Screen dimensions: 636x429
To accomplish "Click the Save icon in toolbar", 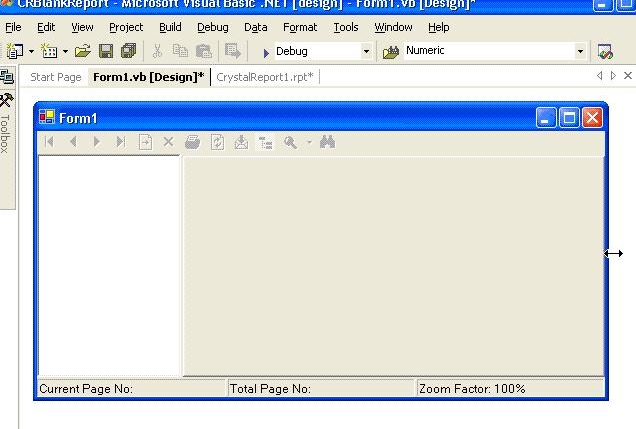I will point(106,51).
